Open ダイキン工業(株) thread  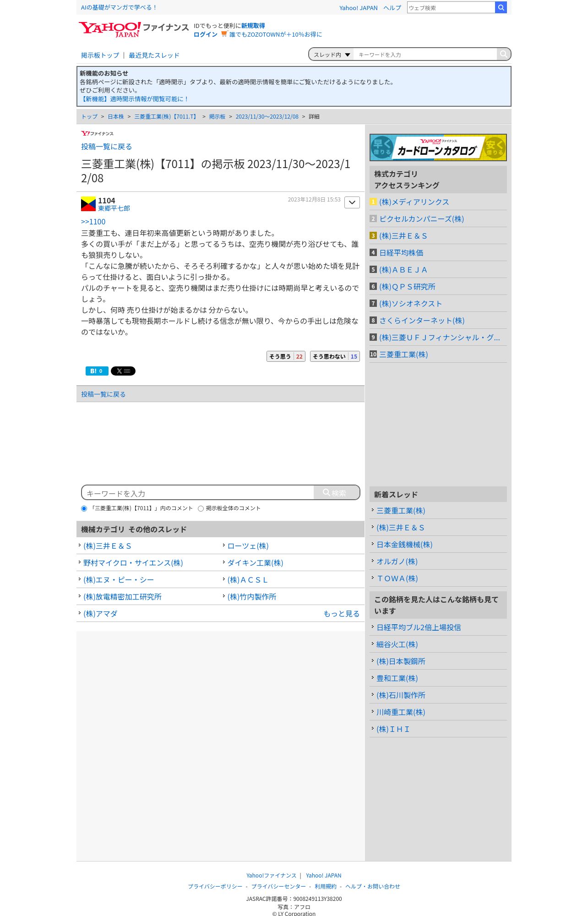tap(255, 563)
